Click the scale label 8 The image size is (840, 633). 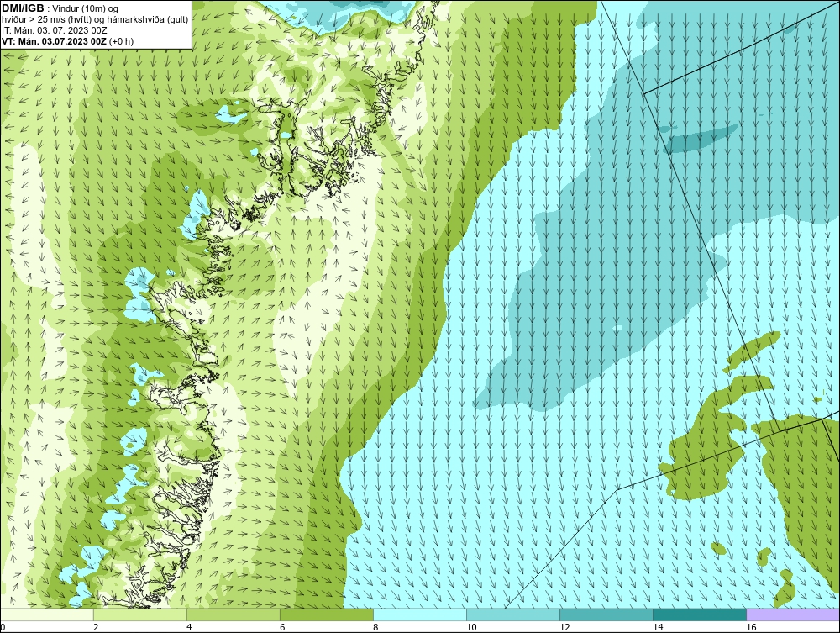[375, 628]
